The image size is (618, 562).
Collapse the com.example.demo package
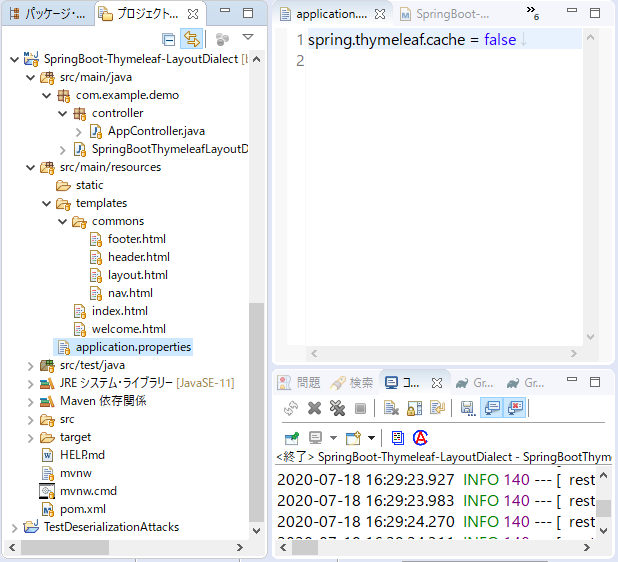(47, 95)
